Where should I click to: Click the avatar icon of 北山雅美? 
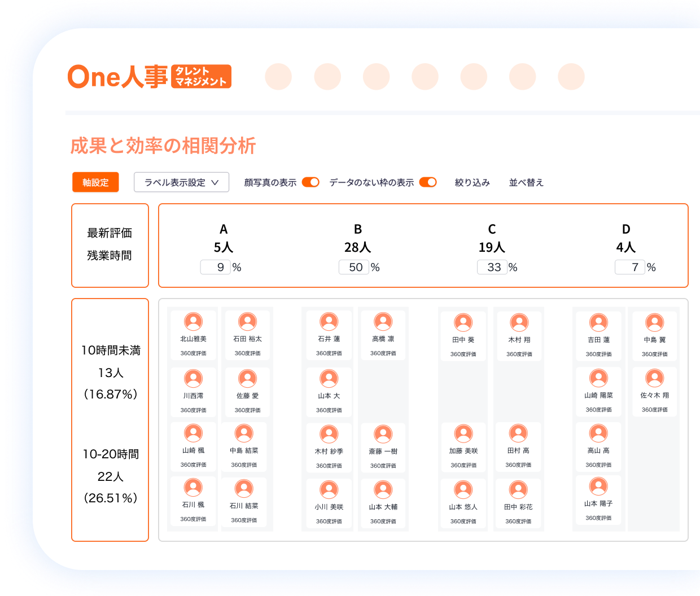click(x=194, y=322)
